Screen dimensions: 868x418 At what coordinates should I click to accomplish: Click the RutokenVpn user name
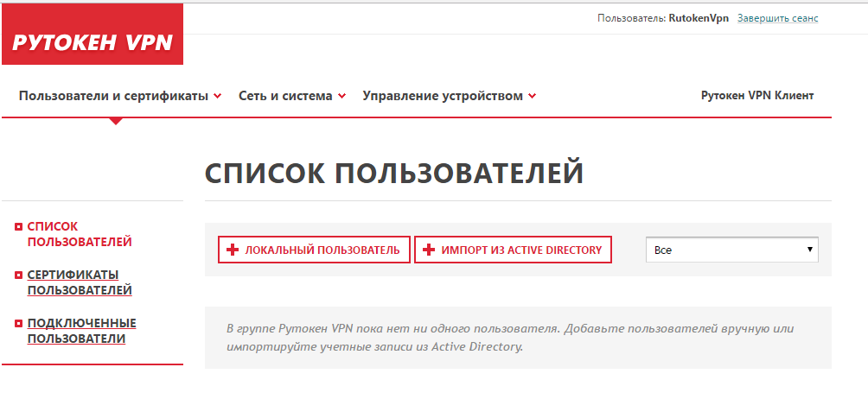[699, 18]
